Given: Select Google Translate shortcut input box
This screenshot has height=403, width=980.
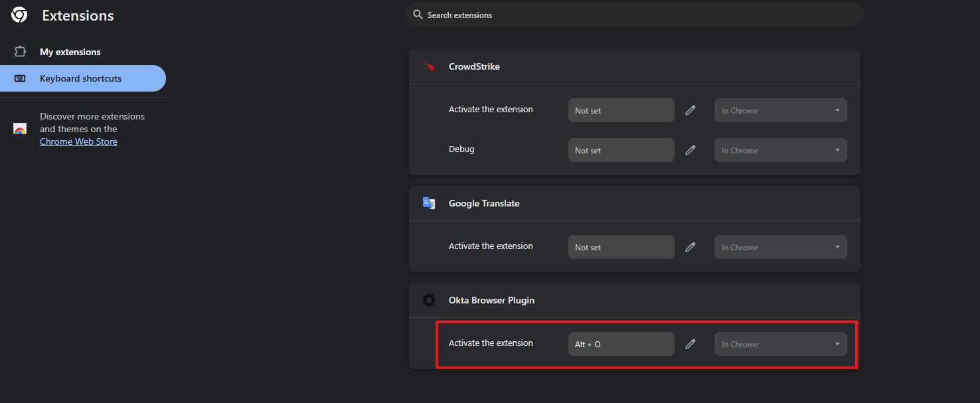Looking at the screenshot, I should [621, 247].
